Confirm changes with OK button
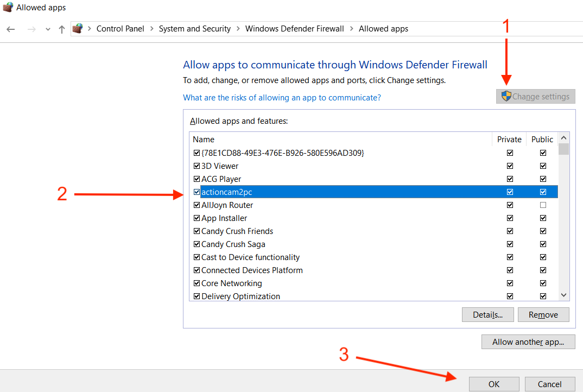The height and width of the screenshot is (392, 583). pyautogui.click(x=494, y=384)
